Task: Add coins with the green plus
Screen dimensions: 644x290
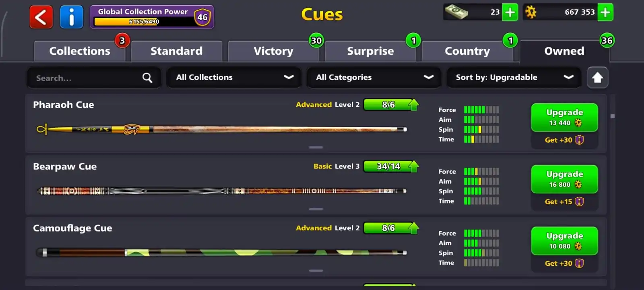Action: [605, 12]
